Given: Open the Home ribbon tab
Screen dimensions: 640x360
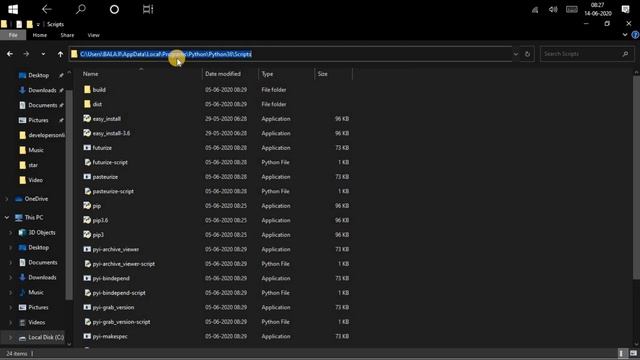Looking at the screenshot, I should click(40, 35).
